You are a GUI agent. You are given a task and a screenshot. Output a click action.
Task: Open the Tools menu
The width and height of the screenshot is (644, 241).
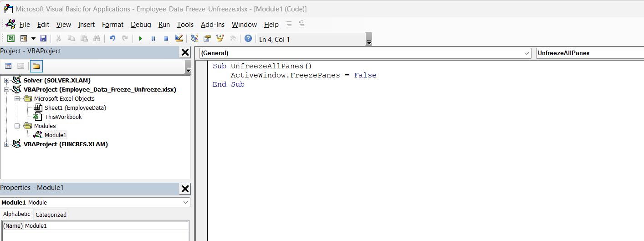[185, 25]
